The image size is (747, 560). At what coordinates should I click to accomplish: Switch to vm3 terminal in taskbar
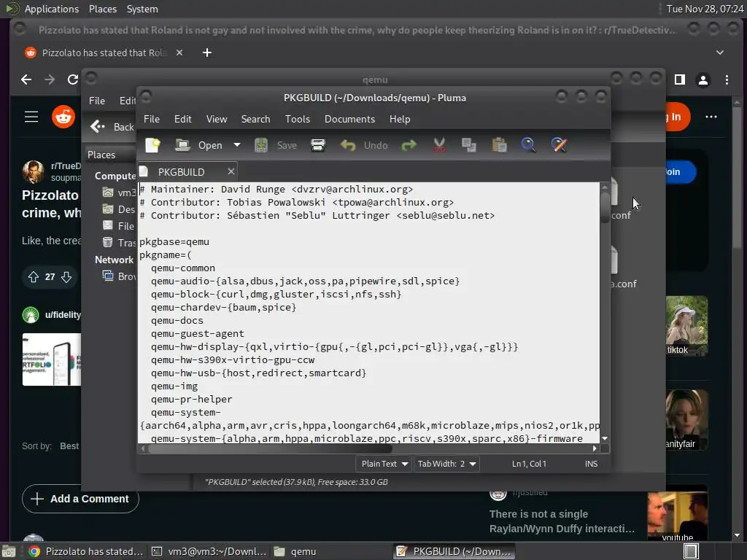point(209,551)
